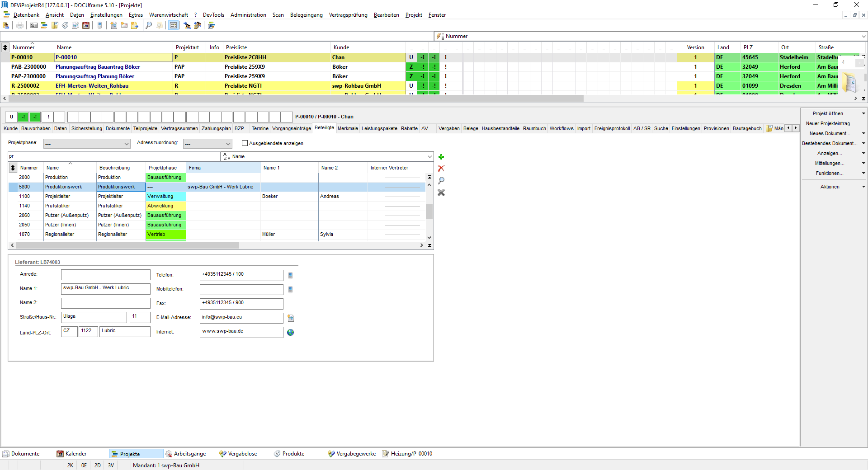Open the Vertragsprüfung menu

[x=348, y=15]
